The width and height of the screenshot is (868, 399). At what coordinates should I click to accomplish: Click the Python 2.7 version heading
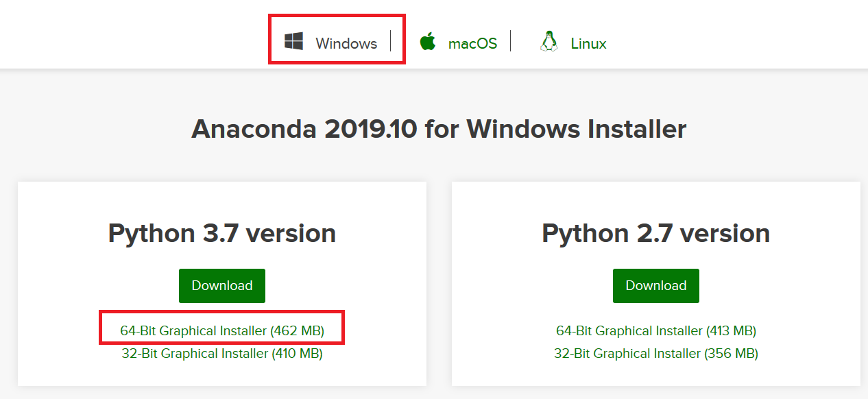click(x=656, y=233)
